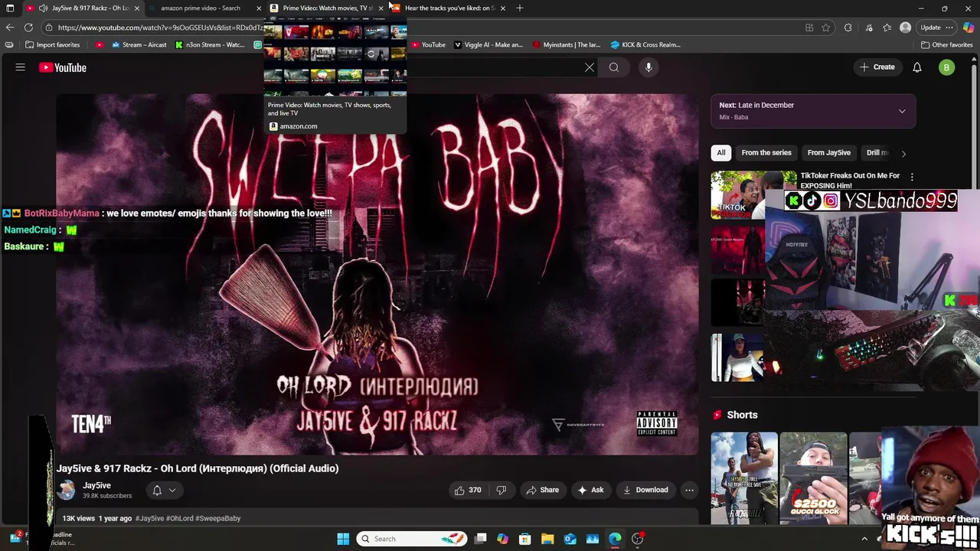Expand the 'Next: Late in December' playlist panel
This screenshot has height=551, width=980.
coord(902,111)
